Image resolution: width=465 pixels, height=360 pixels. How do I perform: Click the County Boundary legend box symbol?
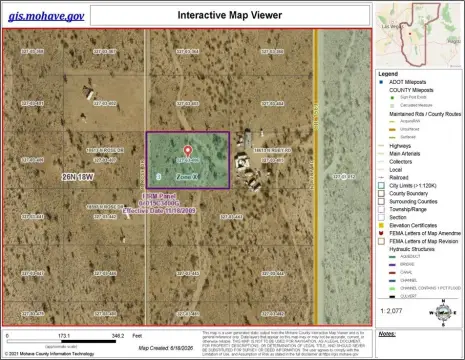[381, 193]
